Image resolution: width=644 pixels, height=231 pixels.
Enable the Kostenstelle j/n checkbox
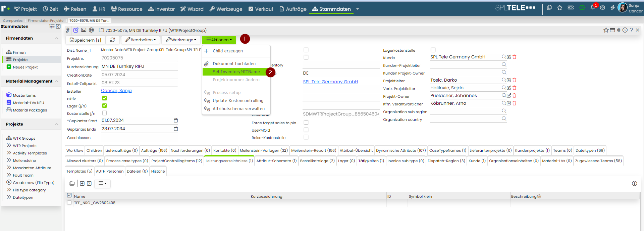point(105,113)
